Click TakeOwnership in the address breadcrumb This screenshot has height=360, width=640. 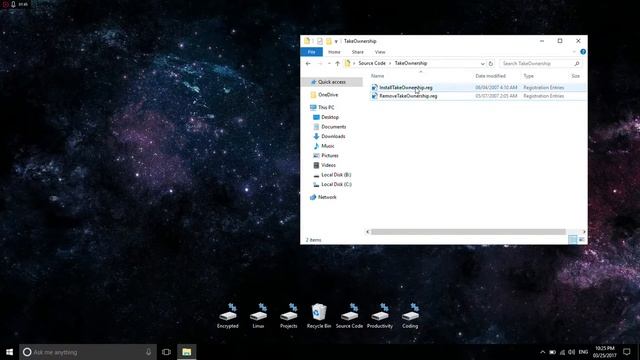pos(411,63)
